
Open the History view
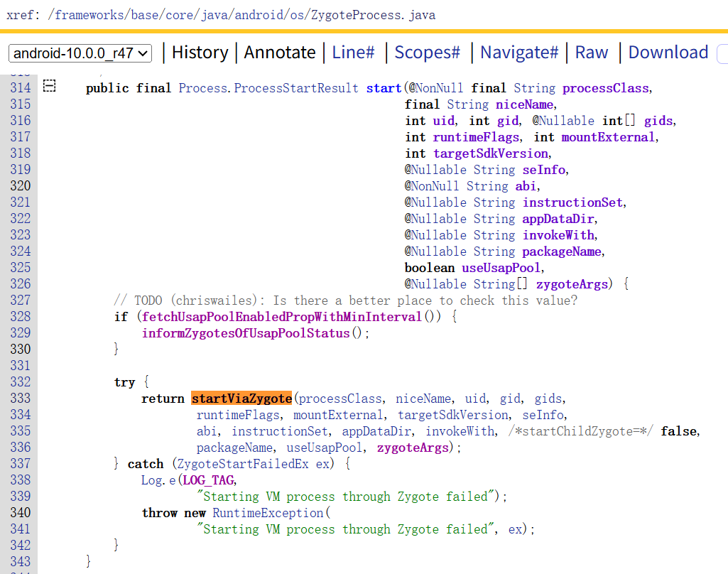(x=200, y=53)
